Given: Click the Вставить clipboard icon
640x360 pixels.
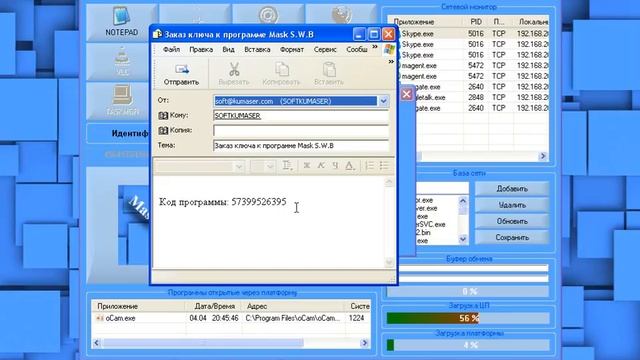Looking at the screenshot, I should 329,69.
